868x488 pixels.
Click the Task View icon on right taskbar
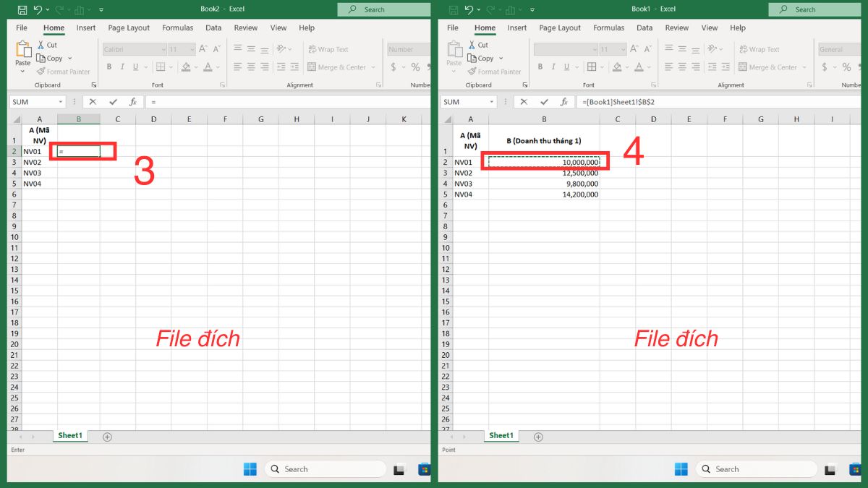click(830, 469)
